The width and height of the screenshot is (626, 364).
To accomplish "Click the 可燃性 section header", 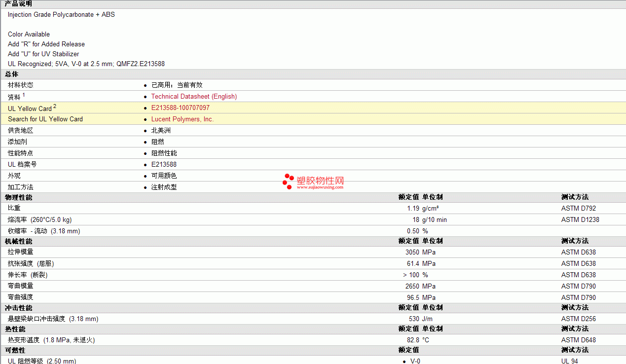I will 15,351.
